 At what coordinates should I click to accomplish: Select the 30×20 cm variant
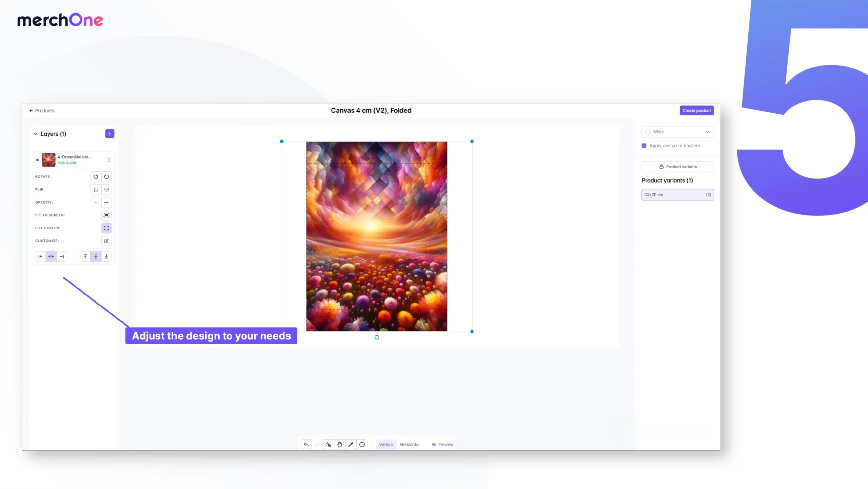(677, 195)
